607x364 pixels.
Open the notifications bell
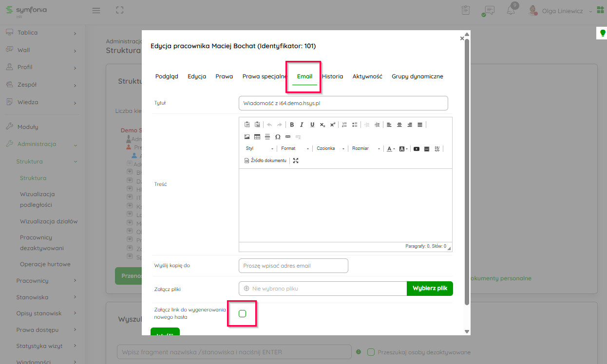[x=511, y=11]
